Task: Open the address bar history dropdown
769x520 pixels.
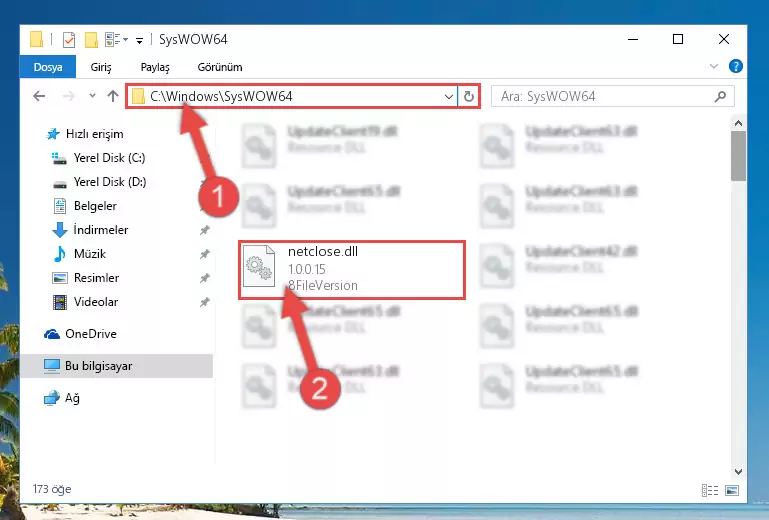Action: (x=448, y=97)
